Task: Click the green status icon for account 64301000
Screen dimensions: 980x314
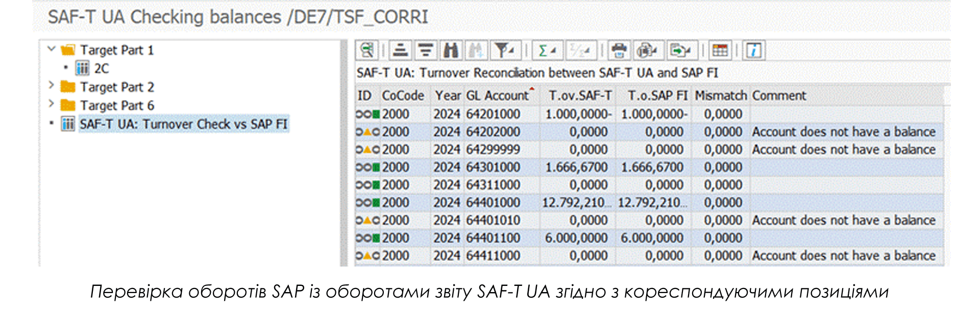Action: (376, 167)
